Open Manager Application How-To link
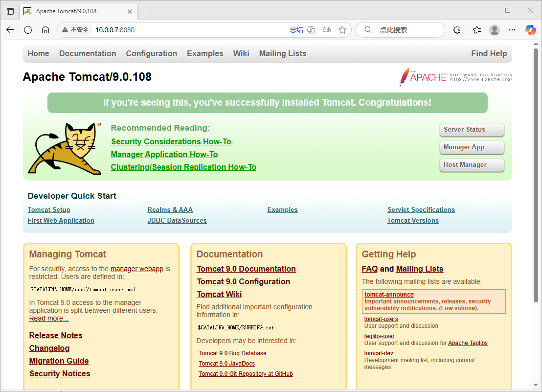The width and height of the screenshot is (542, 392). click(164, 155)
